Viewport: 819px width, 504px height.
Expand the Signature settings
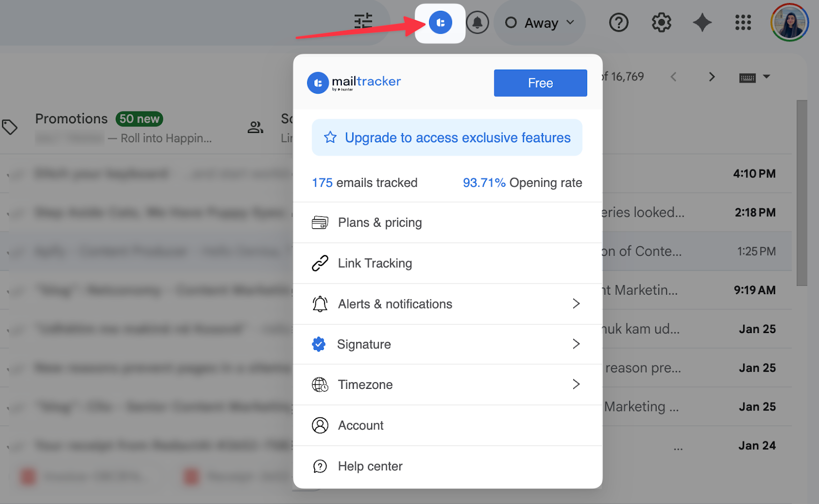pos(364,344)
